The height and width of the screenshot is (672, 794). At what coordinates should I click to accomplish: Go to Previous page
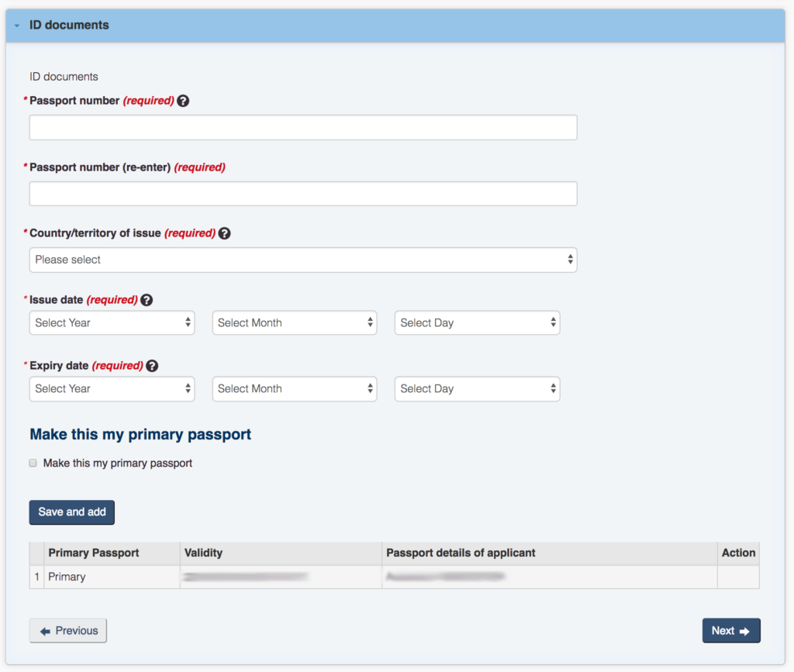pos(68,631)
